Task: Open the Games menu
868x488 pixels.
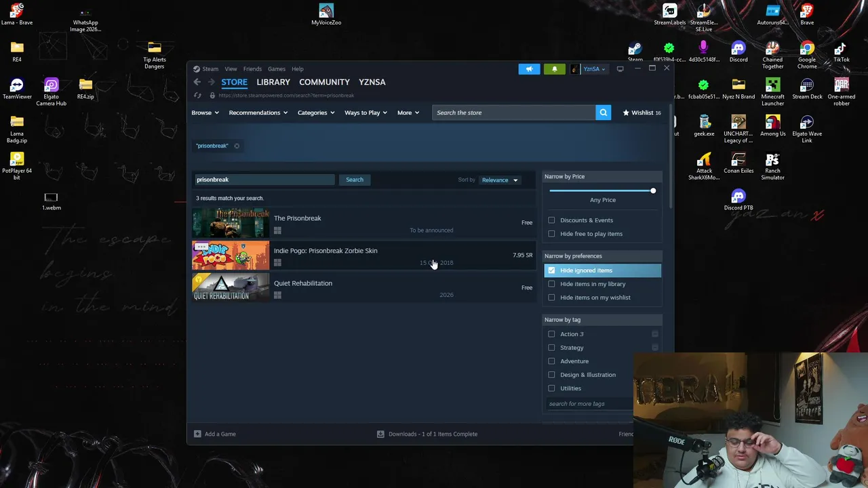Action: (277, 68)
